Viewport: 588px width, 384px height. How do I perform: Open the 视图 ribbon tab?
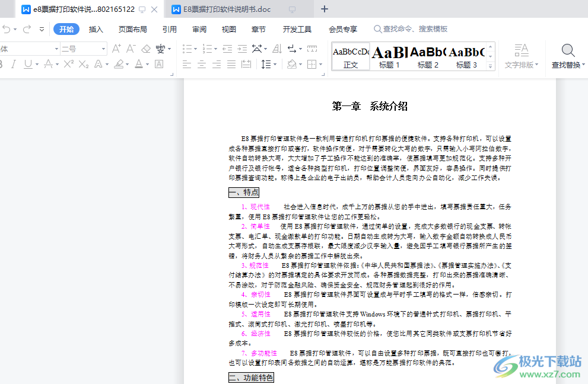tap(229, 29)
